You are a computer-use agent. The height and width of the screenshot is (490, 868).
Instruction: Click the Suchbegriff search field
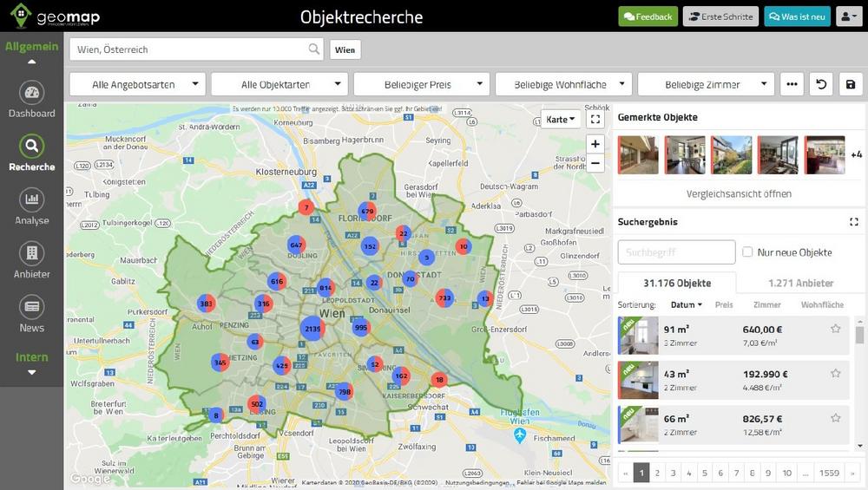tap(676, 252)
